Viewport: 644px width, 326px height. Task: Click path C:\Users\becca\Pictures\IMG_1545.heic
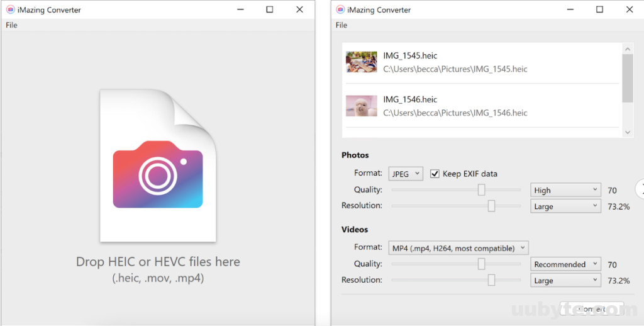point(455,69)
